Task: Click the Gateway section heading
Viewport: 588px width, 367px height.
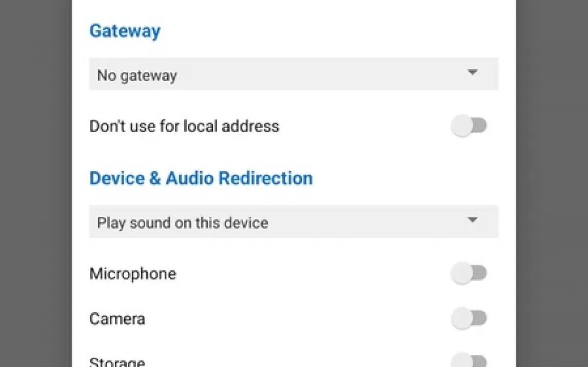Action: [125, 31]
